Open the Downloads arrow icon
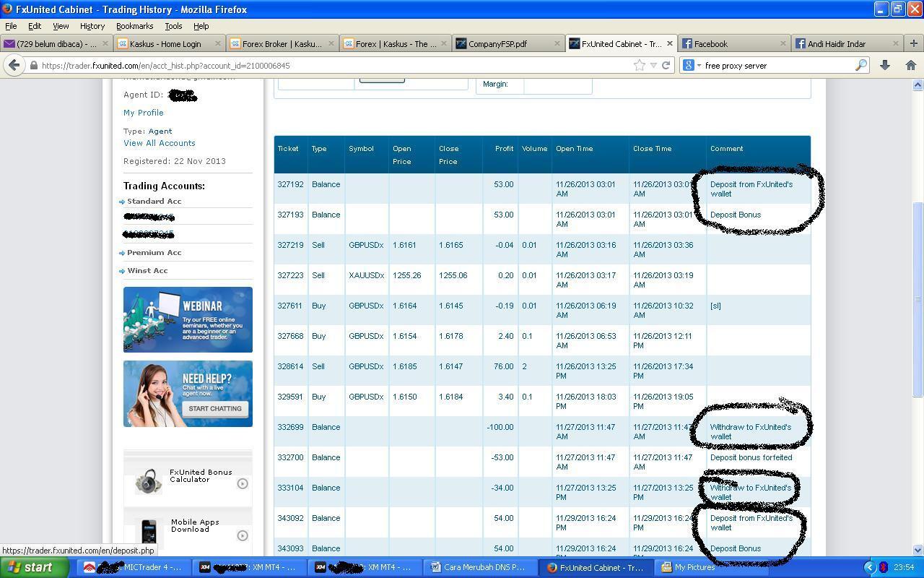924x578 pixels. click(x=885, y=65)
